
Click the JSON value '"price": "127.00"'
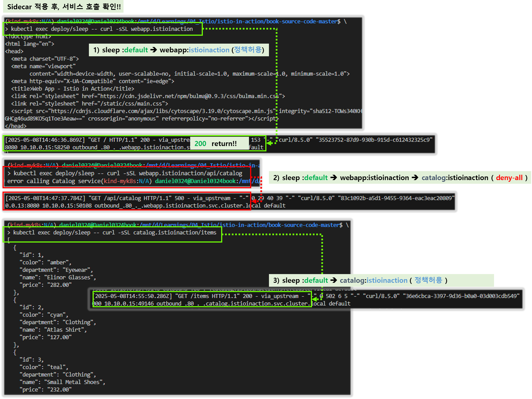46,337
